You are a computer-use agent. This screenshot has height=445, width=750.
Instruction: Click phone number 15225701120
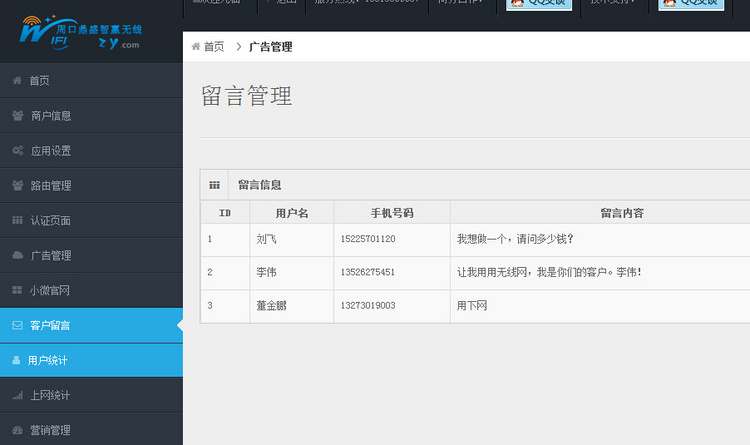tap(368, 239)
